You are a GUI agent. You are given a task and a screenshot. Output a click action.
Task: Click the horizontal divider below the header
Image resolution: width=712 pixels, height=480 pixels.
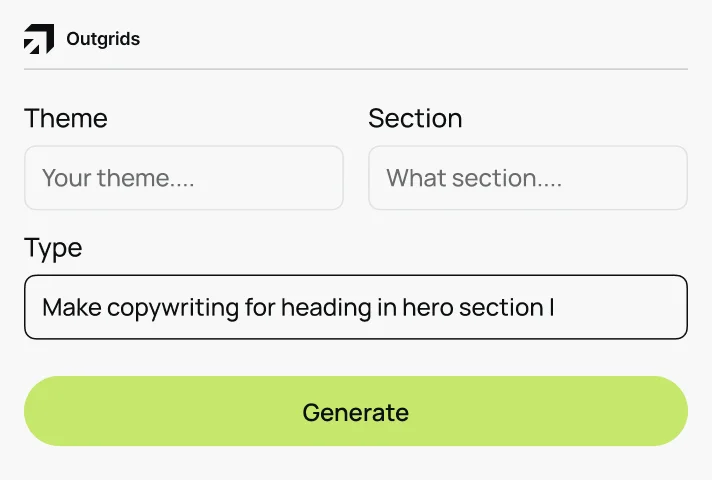coord(356,69)
